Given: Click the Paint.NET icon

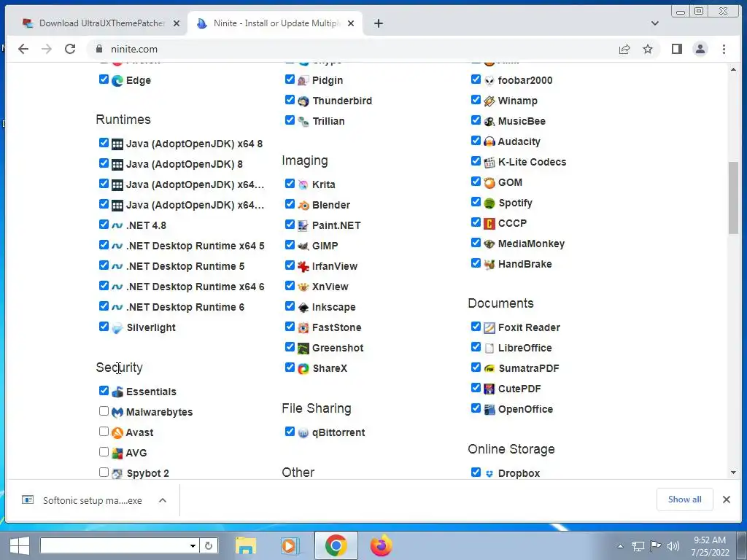Looking at the screenshot, I should click(x=303, y=226).
